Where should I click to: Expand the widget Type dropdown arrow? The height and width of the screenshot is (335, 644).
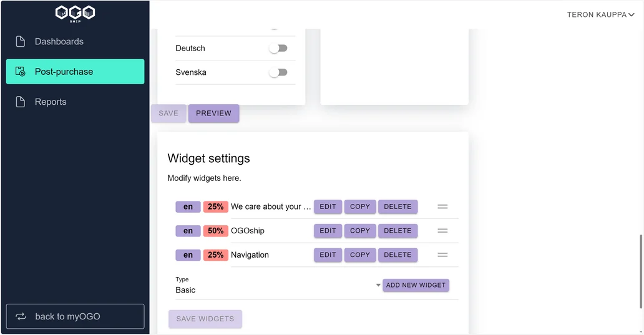point(378,285)
